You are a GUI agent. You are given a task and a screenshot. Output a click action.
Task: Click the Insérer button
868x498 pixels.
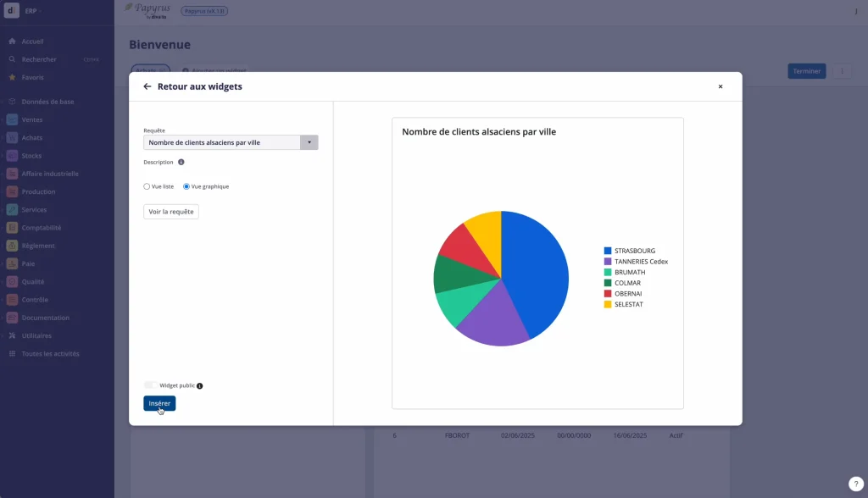[158, 403]
